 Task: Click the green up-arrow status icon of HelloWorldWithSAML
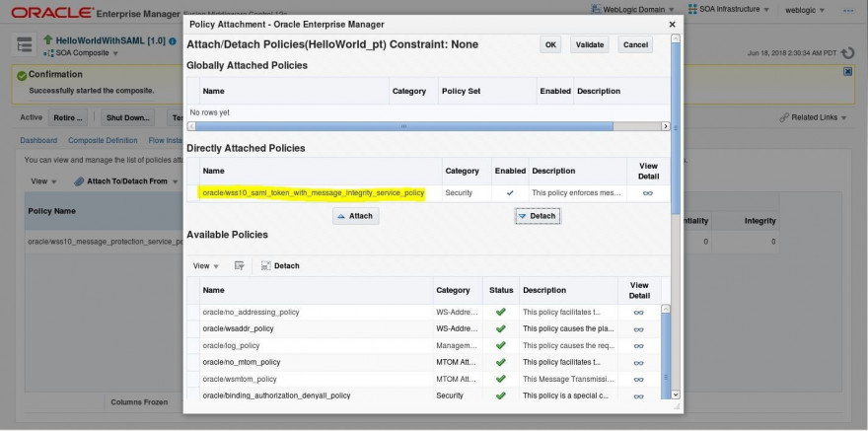click(48, 40)
